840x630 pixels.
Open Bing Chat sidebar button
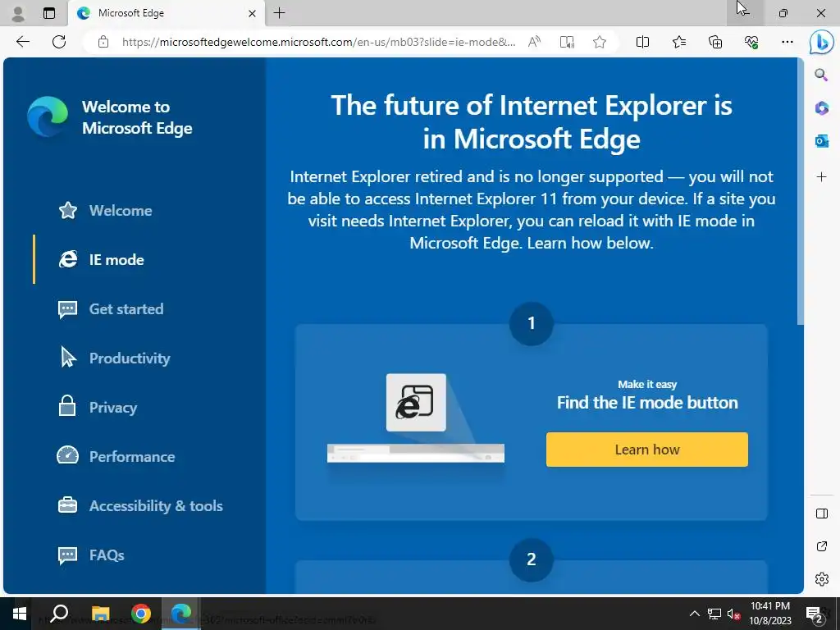pyautogui.click(x=821, y=43)
